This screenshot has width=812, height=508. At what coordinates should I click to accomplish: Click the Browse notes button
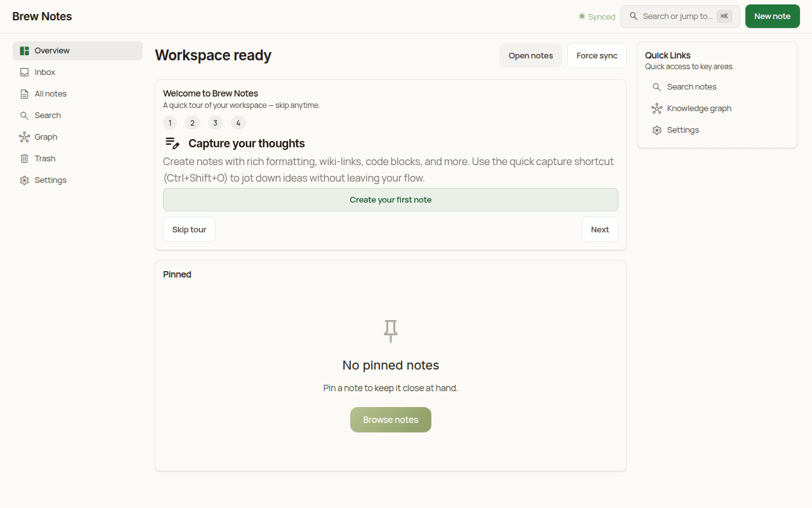(x=391, y=420)
